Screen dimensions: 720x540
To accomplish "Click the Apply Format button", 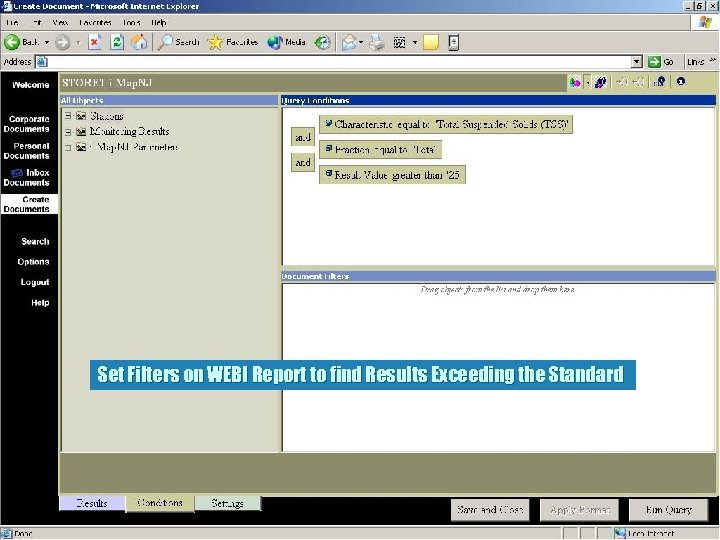I will click(579, 510).
